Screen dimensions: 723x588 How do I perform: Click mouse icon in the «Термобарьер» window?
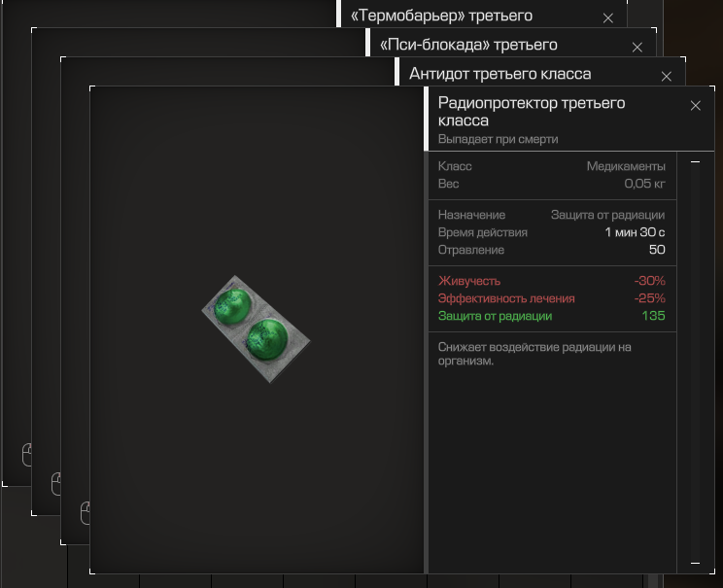(26, 453)
